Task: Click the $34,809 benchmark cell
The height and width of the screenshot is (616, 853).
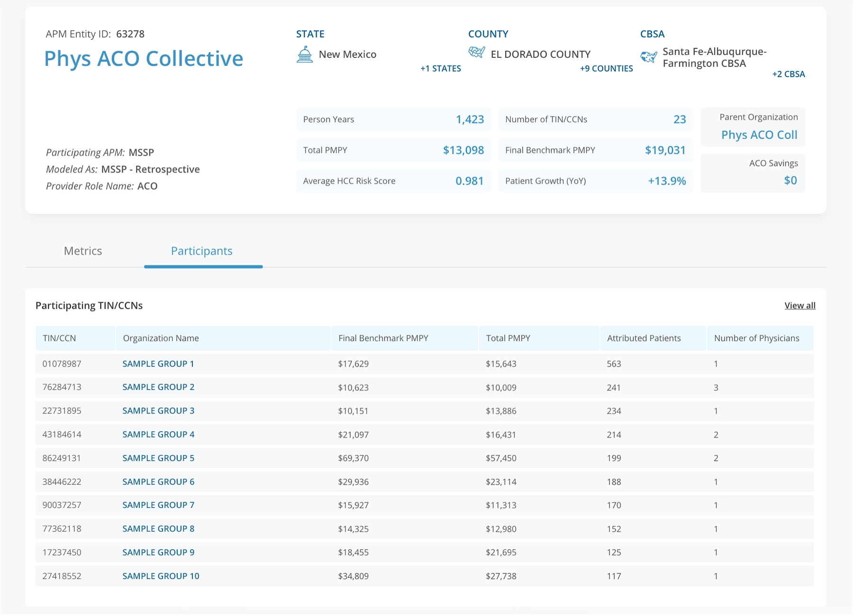Action: pyautogui.click(x=353, y=576)
